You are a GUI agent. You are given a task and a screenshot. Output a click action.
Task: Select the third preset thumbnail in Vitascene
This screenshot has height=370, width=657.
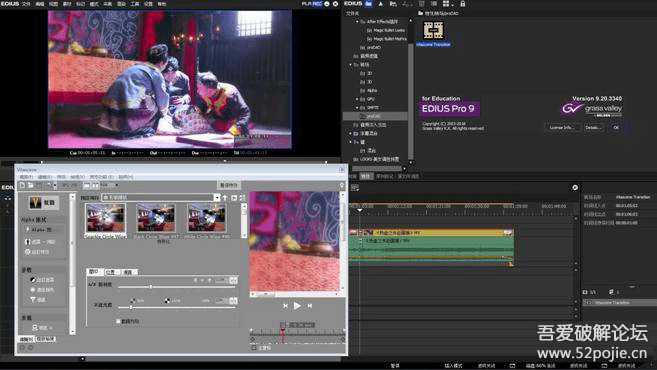click(207, 218)
